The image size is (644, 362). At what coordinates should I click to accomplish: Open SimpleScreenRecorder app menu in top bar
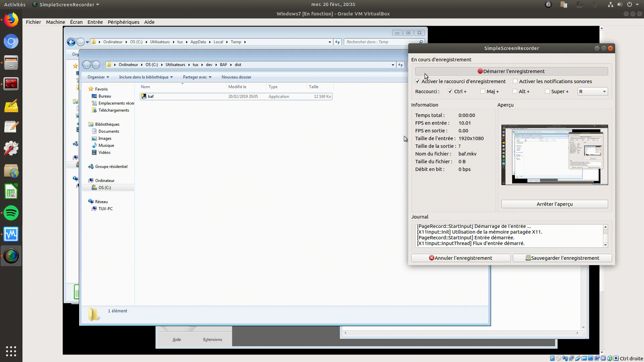pos(66,4)
